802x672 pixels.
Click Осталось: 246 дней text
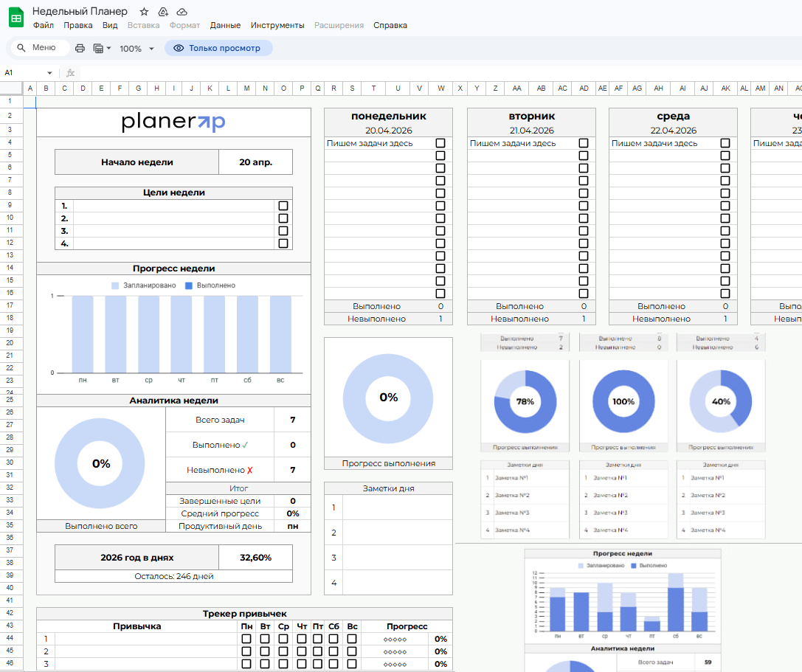pyautogui.click(x=174, y=576)
